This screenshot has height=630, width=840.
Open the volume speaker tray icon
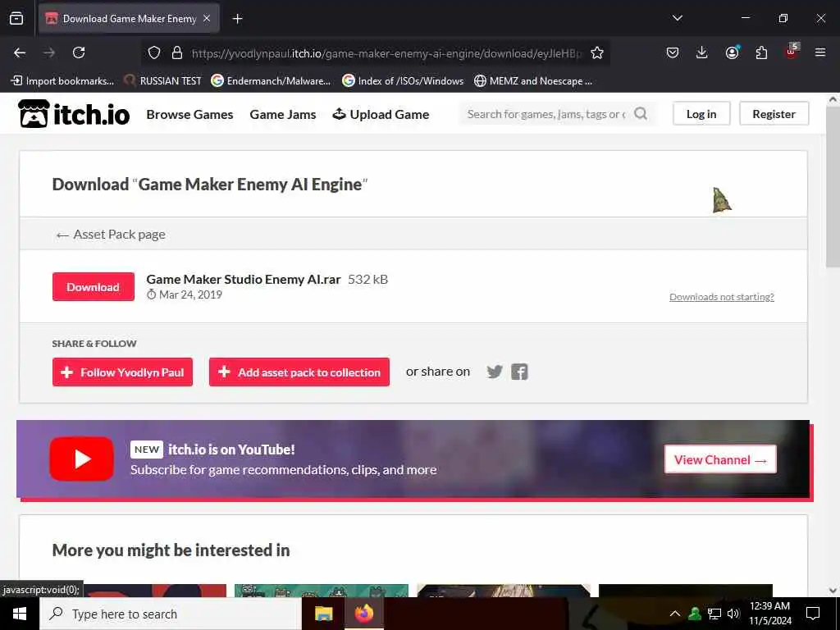pyautogui.click(x=733, y=614)
